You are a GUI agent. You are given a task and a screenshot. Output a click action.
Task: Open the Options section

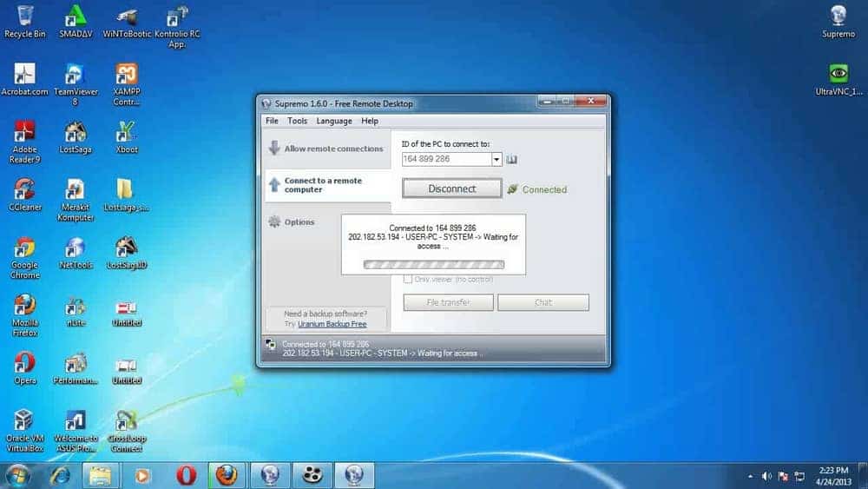click(292, 222)
